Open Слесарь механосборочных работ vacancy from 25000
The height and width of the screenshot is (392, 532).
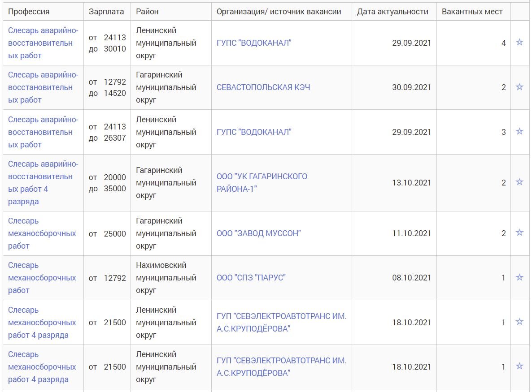tap(42, 233)
